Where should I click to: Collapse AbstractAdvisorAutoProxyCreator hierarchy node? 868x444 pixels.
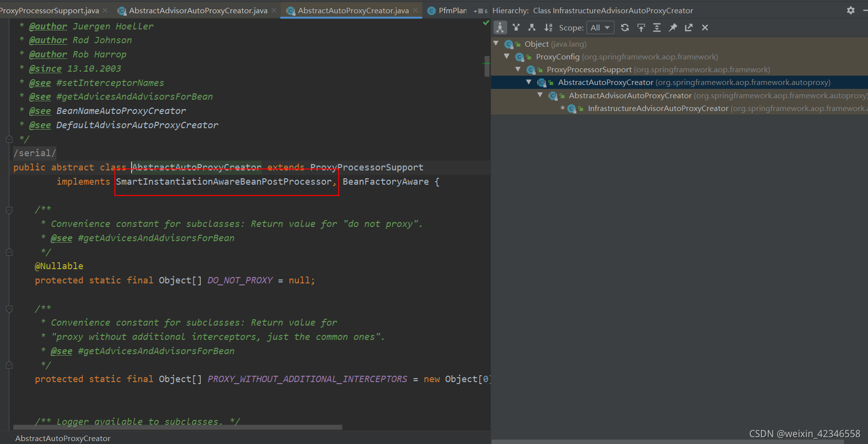pyautogui.click(x=540, y=95)
